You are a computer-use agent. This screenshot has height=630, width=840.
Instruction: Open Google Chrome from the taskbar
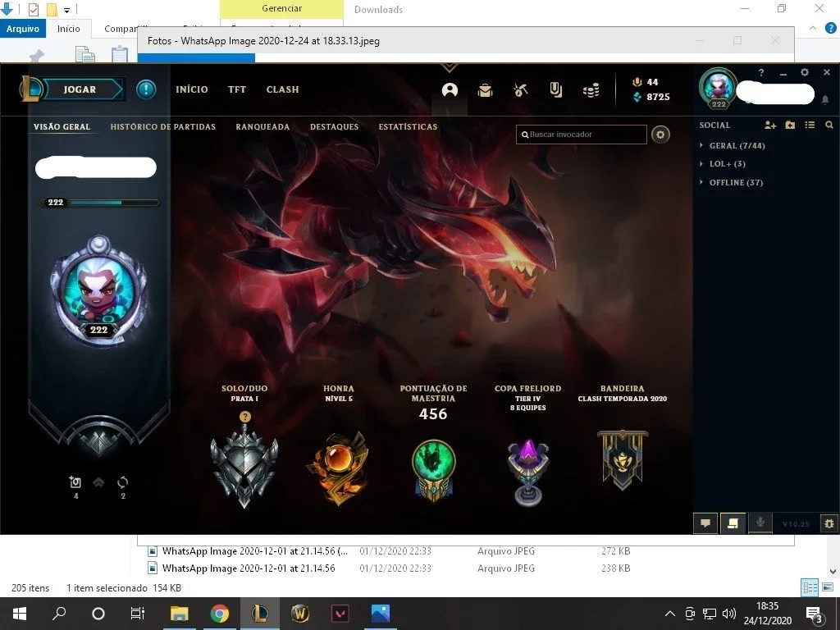[219, 614]
